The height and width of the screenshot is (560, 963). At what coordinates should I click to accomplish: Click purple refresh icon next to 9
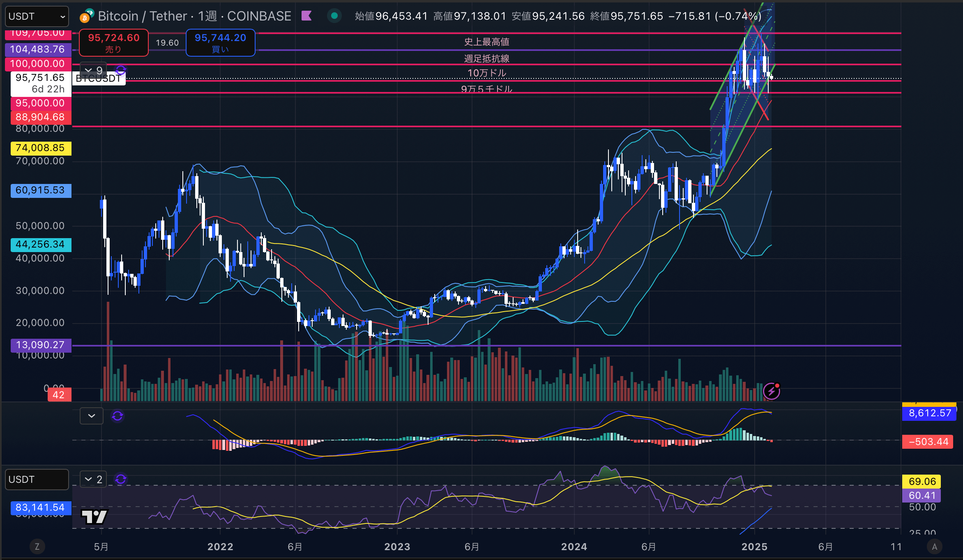pos(120,70)
